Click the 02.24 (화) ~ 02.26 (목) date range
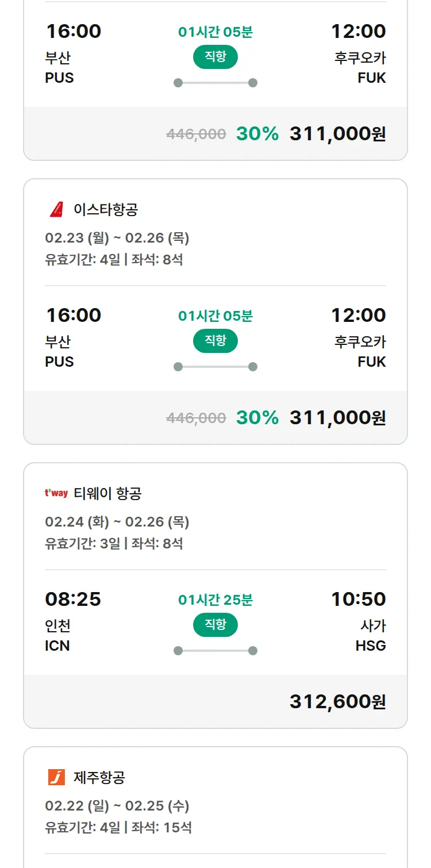 117,522
